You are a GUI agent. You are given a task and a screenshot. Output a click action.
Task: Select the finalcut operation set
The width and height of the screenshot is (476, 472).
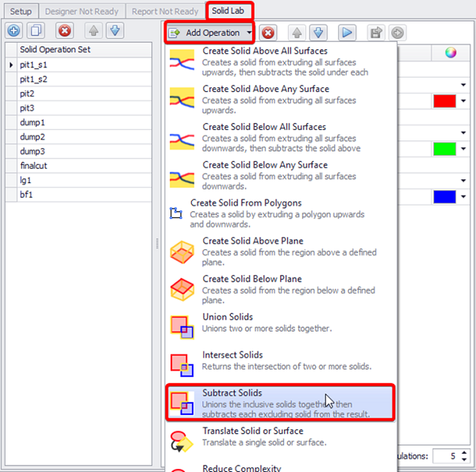(84, 166)
